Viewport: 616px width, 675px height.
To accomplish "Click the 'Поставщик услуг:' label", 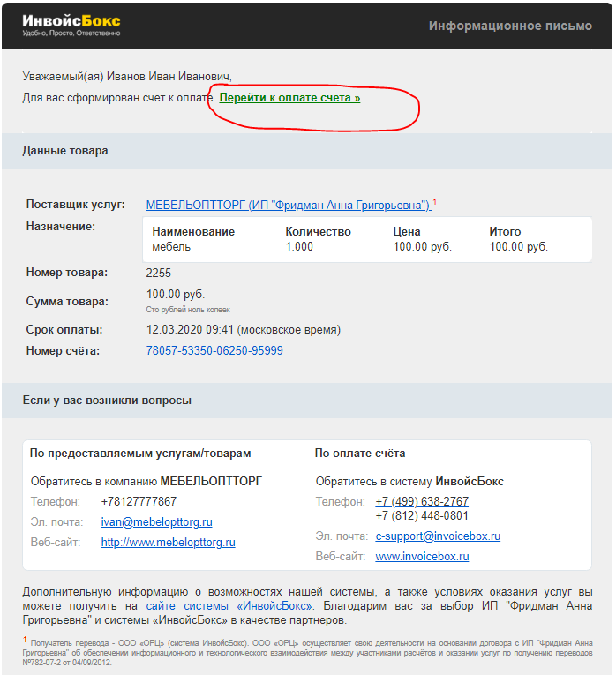I will [x=76, y=205].
